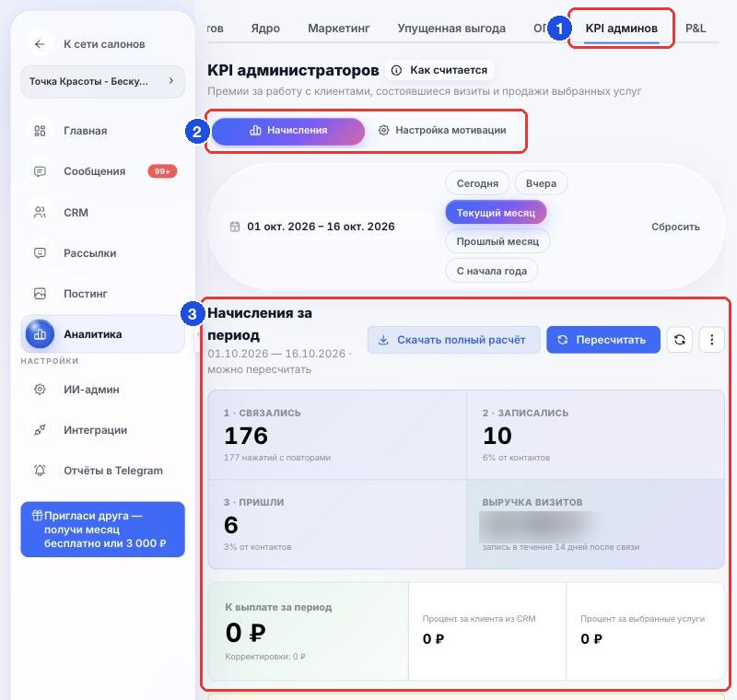Click the К выплате за период 0 ₽ value
This screenshot has width=737, height=700.
pos(246,633)
